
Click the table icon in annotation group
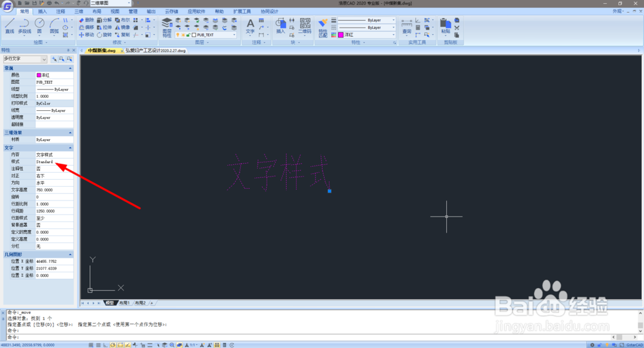point(261,20)
